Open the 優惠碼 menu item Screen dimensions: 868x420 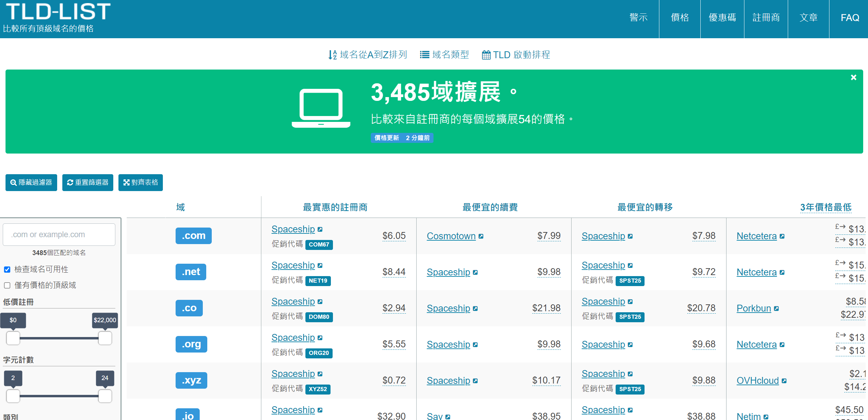(722, 18)
